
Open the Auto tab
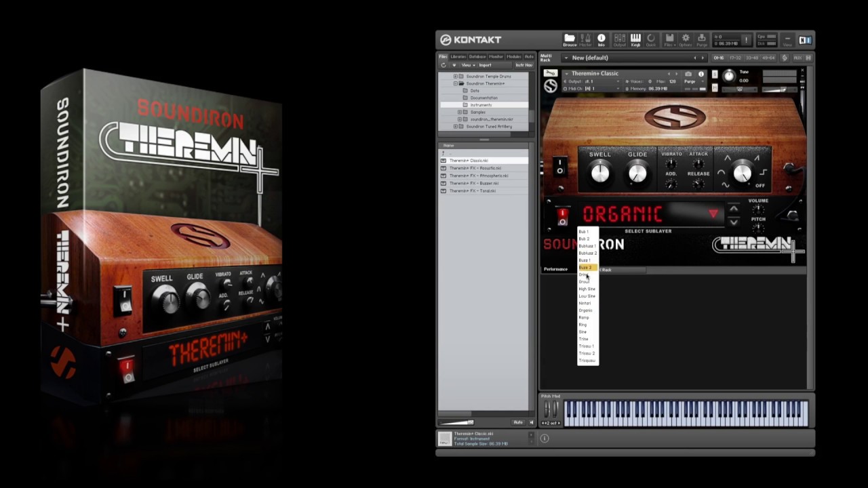pos(529,57)
